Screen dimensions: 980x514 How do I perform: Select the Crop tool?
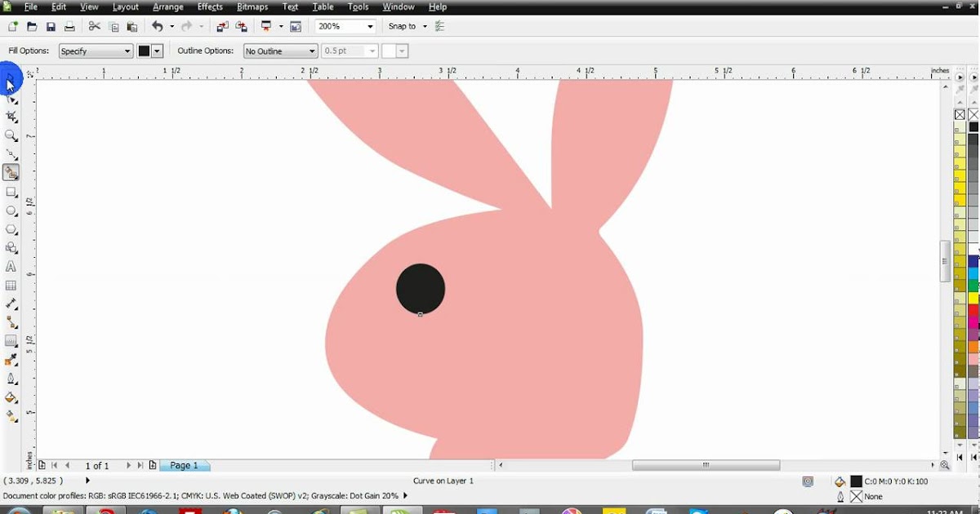[x=11, y=117]
